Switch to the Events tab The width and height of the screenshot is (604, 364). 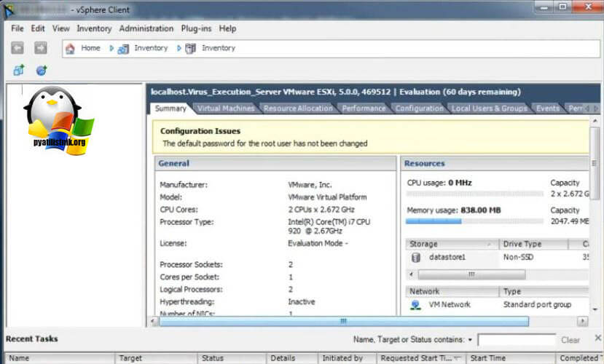[x=548, y=108]
